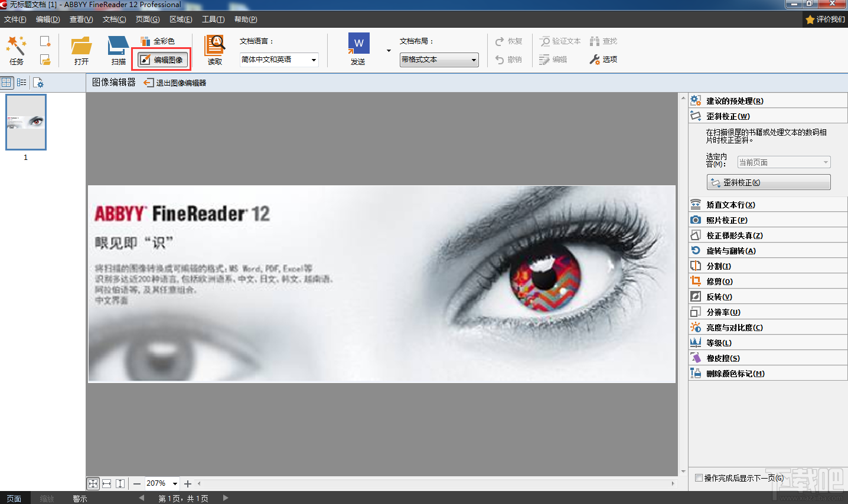Expand the 分辨率(U) section

pos(768,312)
